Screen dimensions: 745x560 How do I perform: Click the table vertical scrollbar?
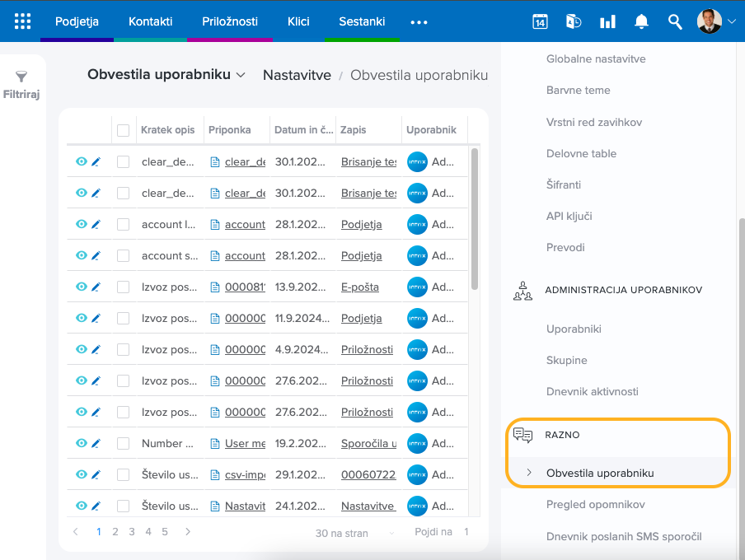(x=474, y=218)
